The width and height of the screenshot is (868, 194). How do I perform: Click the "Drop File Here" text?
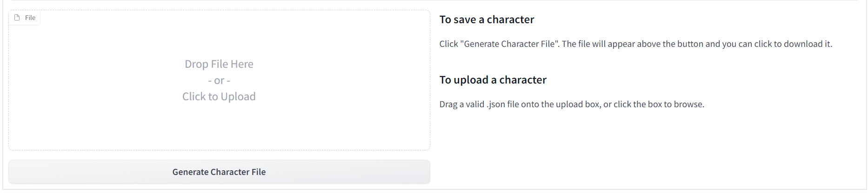click(x=219, y=64)
